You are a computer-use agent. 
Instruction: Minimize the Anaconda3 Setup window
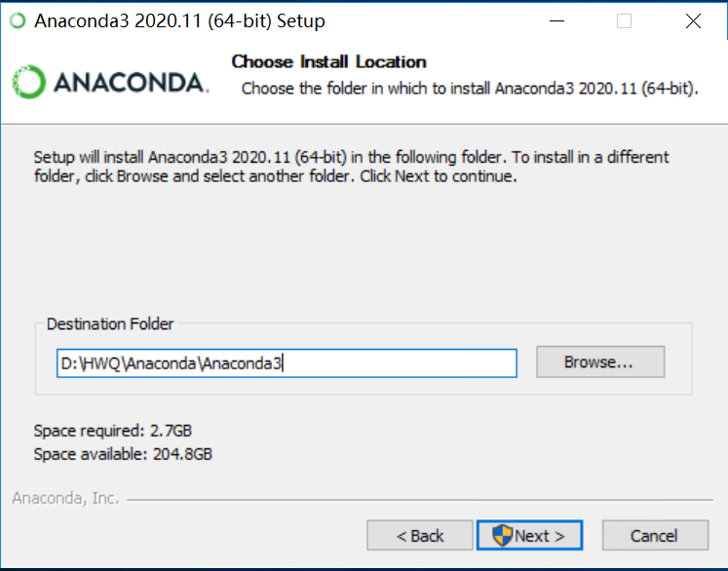556,20
